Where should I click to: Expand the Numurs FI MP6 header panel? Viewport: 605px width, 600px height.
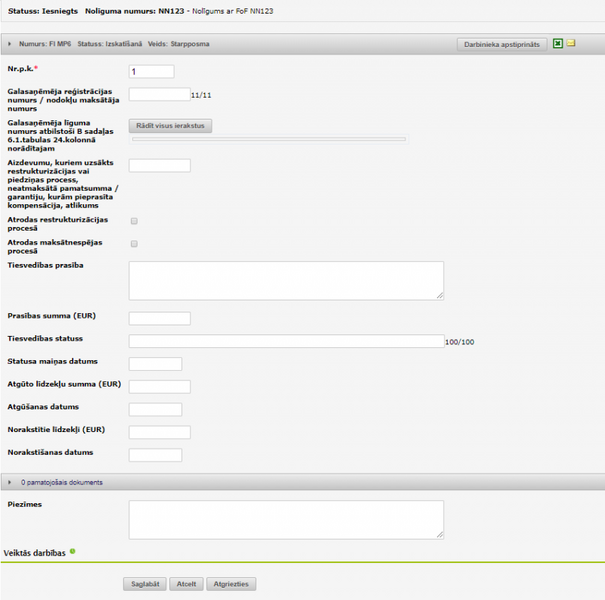[10, 44]
